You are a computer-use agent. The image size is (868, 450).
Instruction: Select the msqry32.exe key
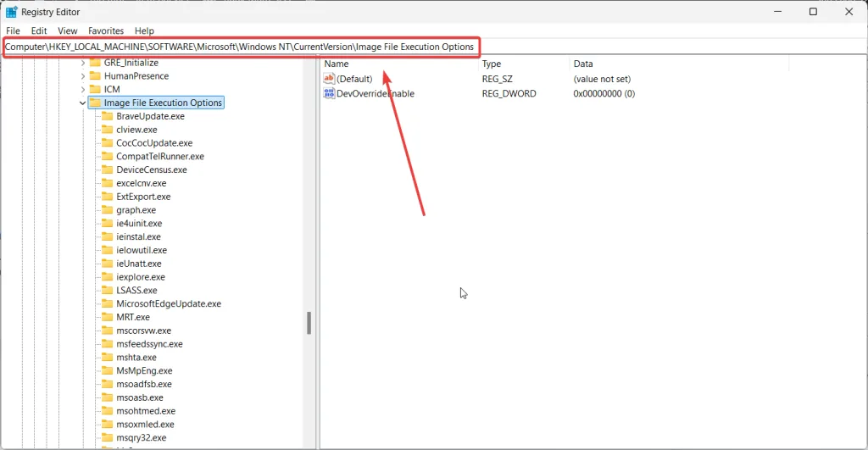point(142,438)
